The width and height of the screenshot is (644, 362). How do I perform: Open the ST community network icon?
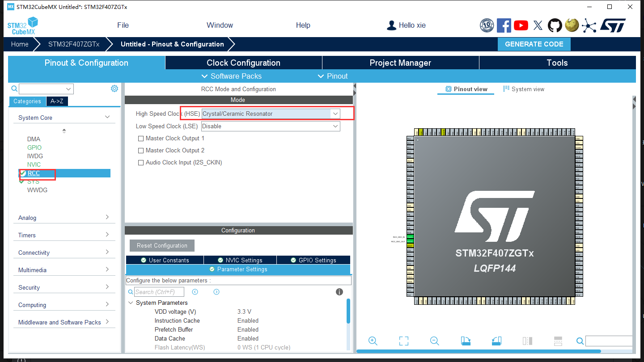coord(589,25)
